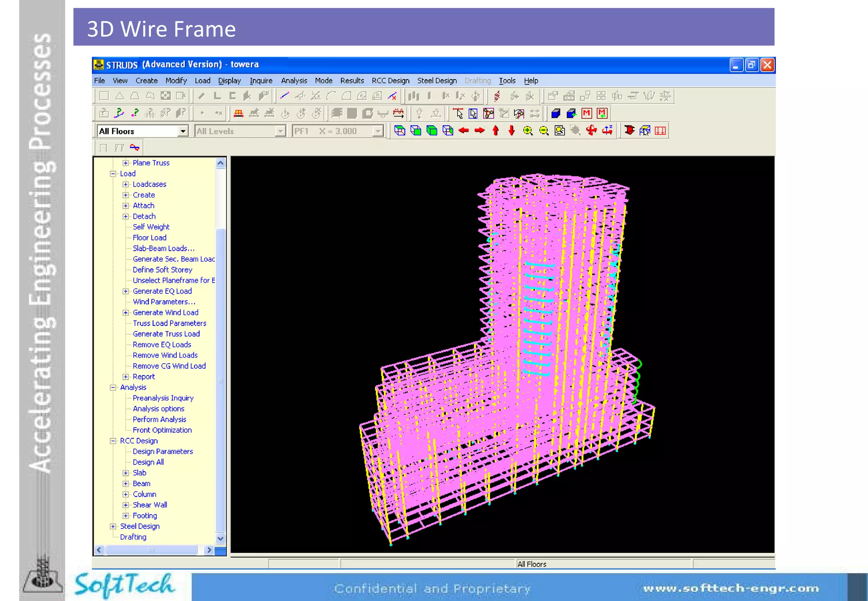The width and height of the screenshot is (868, 601).
Task: Click the red right arrow pan icon
Action: tap(480, 131)
